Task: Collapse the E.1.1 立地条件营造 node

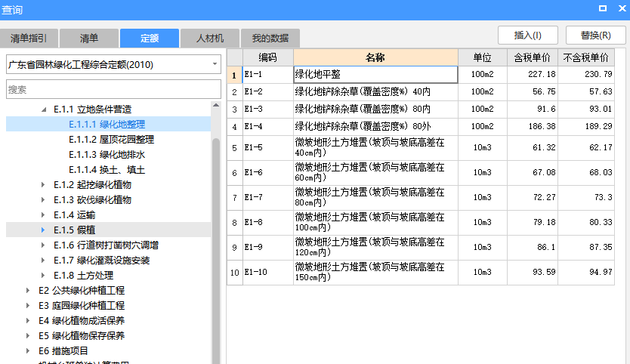Action: 44,110
